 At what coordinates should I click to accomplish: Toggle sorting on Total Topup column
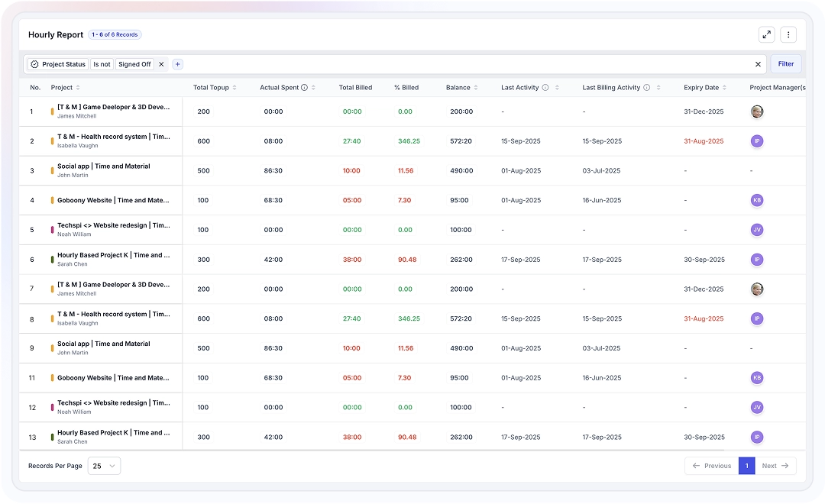[x=233, y=87]
